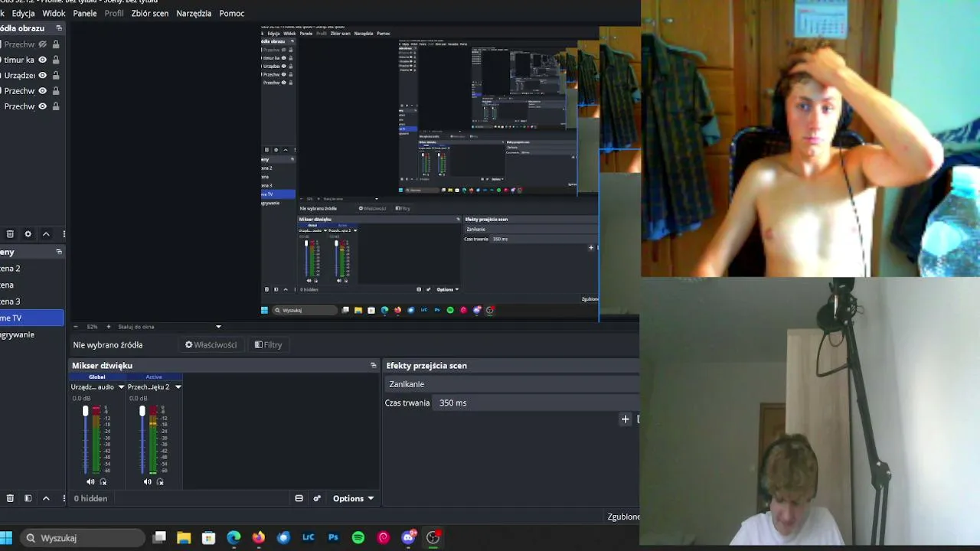Open the Windows Start menu
The image size is (980, 551).
[6, 537]
